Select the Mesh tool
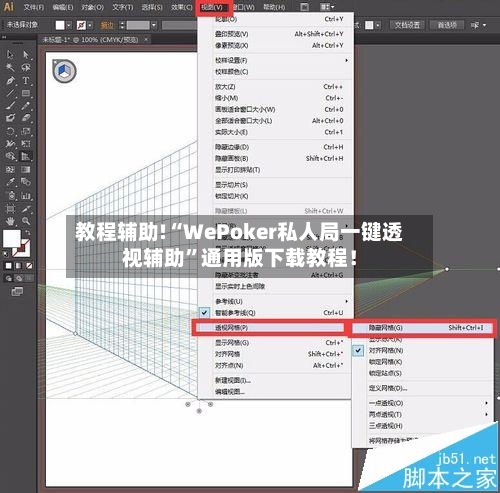The width and height of the screenshot is (500, 493). tap(10, 169)
